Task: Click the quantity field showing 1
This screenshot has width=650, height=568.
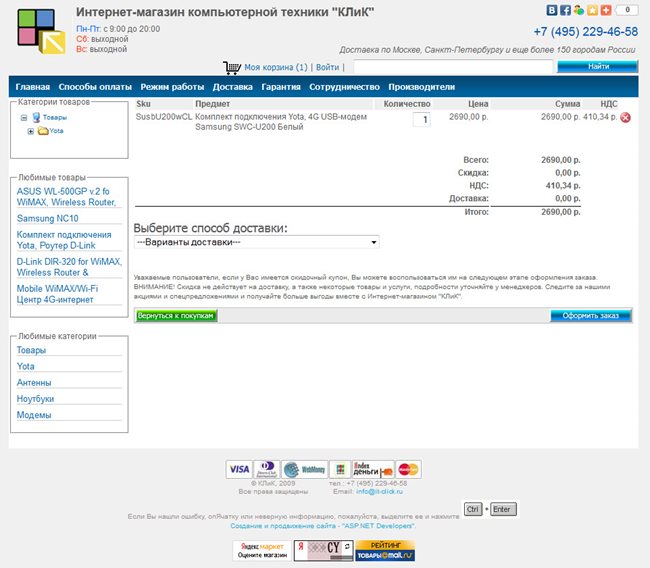Action: pos(422,120)
